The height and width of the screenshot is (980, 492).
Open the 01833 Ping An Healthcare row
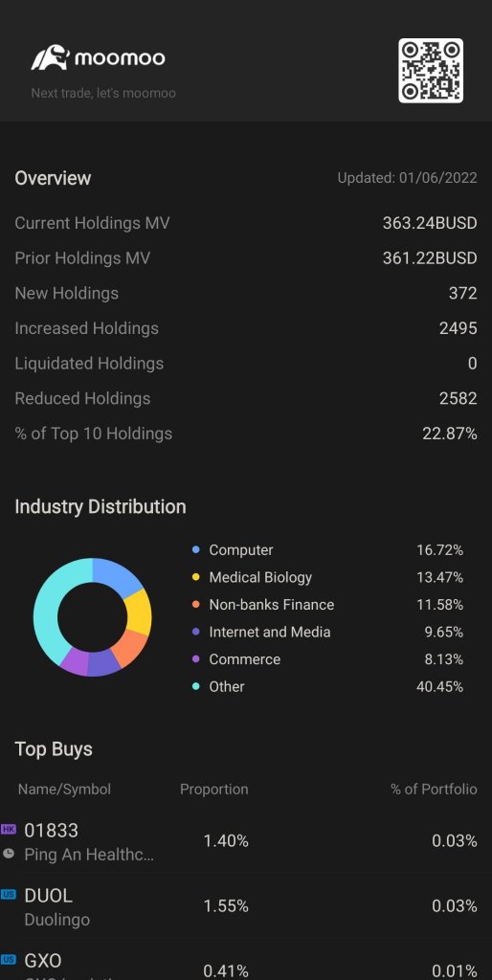pyautogui.click(x=246, y=841)
